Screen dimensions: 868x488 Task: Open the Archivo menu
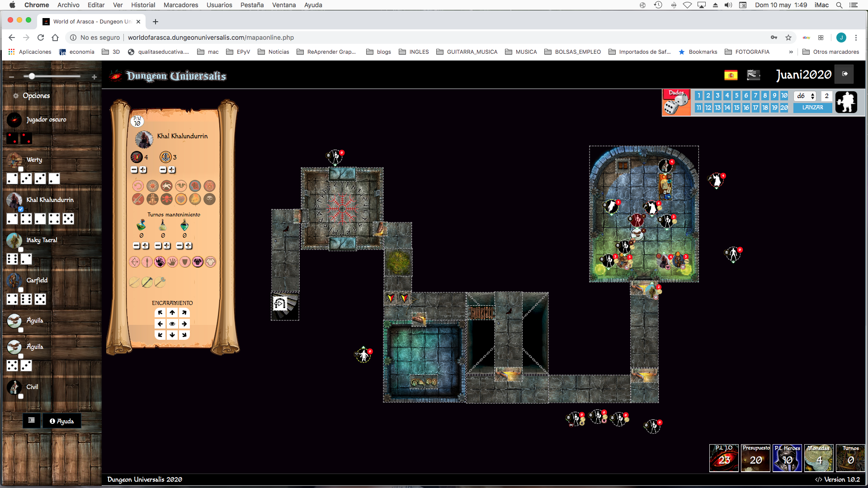(68, 5)
